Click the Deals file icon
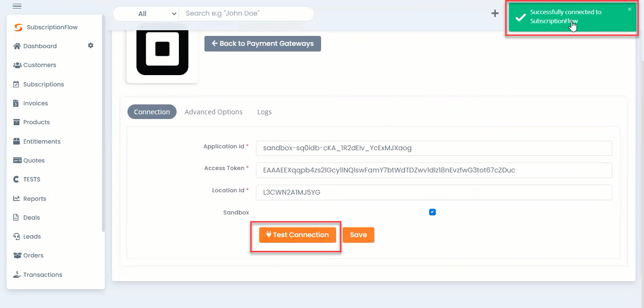Image resolution: width=644 pixels, height=308 pixels. [x=17, y=217]
